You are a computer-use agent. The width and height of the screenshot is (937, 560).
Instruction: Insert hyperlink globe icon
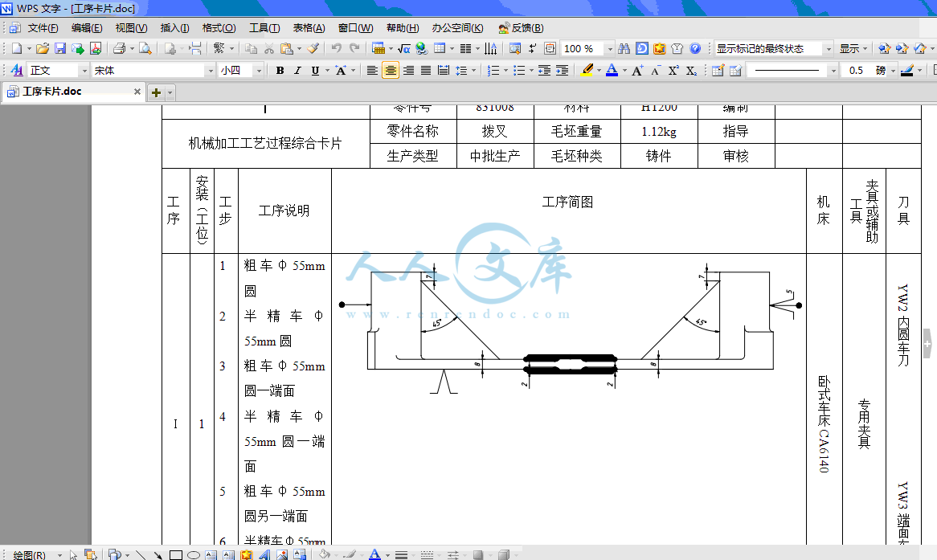coord(422,48)
